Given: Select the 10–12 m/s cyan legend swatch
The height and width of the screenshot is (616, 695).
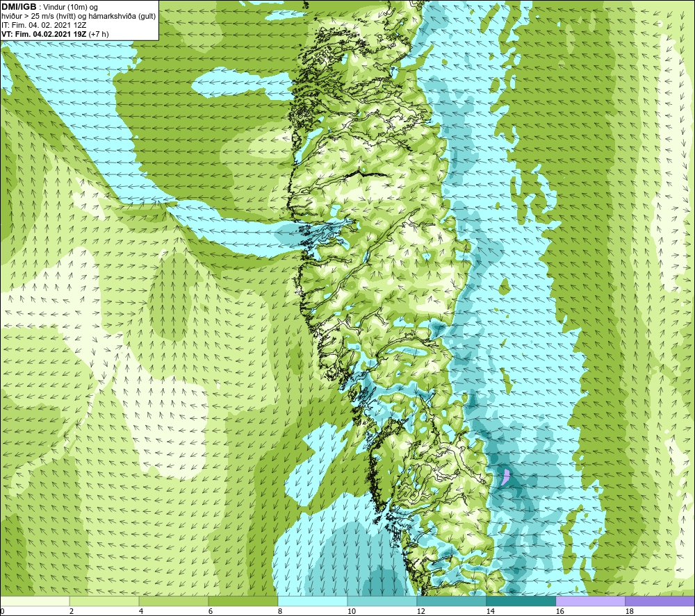Looking at the screenshot, I should tap(382, 601).
